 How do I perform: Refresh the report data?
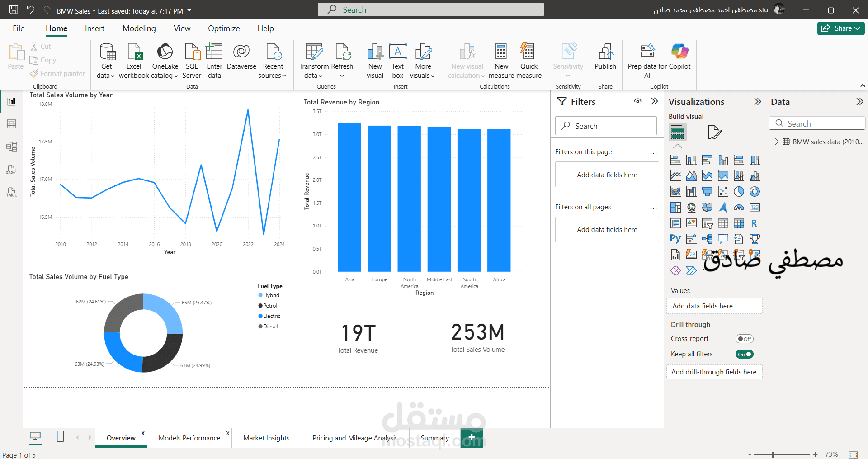tap(342, 61)
